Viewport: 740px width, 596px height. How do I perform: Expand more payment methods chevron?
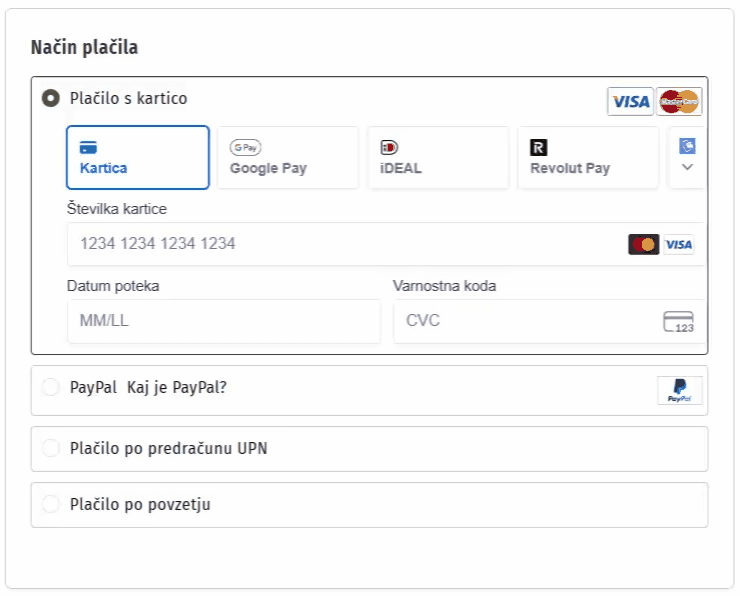coord(687,167)
